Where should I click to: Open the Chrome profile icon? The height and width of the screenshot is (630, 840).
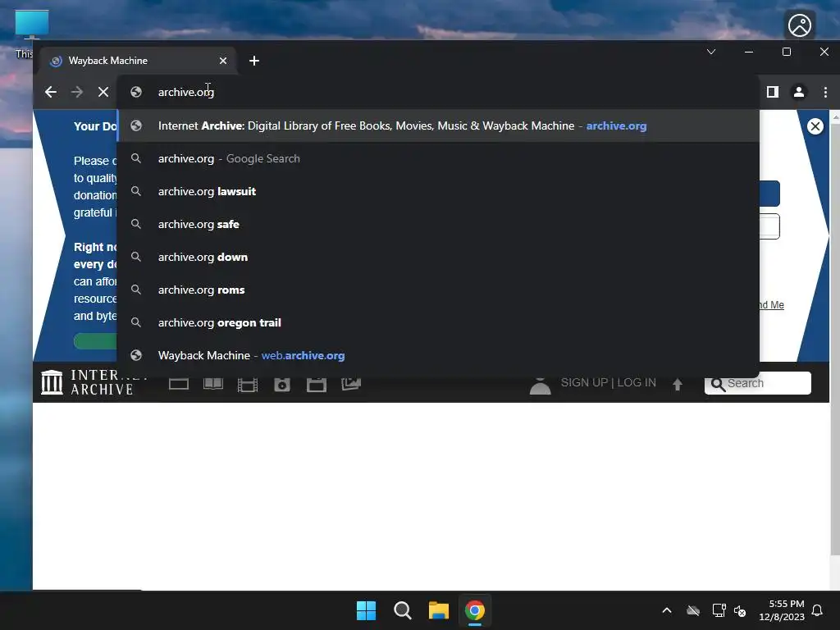(799, 92)
